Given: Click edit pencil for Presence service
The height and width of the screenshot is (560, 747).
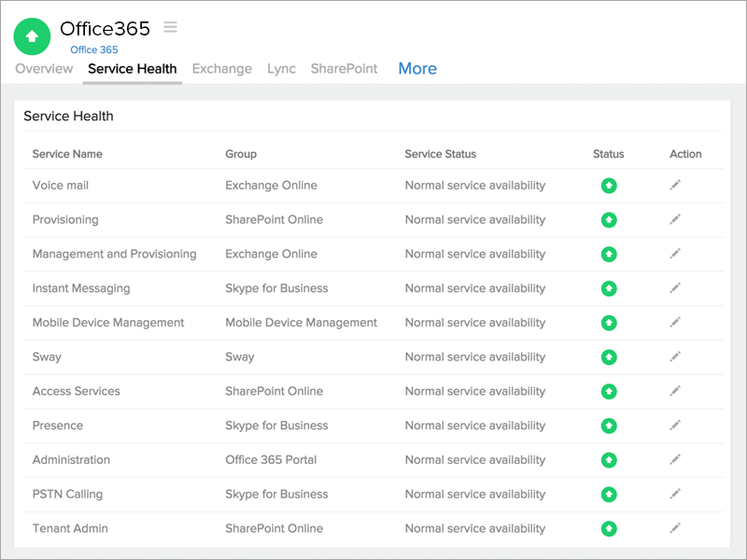Looking at the screenshot, I should tap(675, 425).
